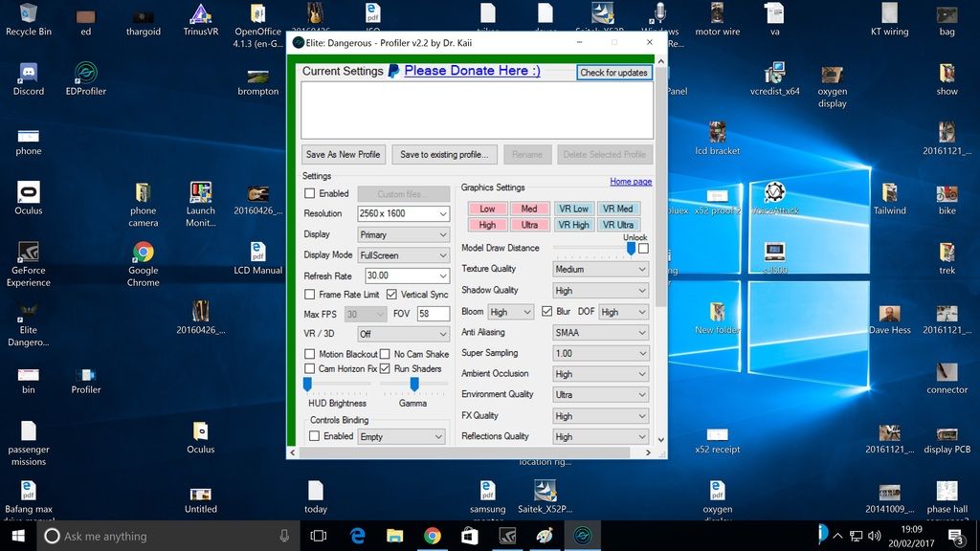Open the Dave Hess desktop icon
Image resolution: width=980 pixels, height=551 pixels.
(889, 318)
